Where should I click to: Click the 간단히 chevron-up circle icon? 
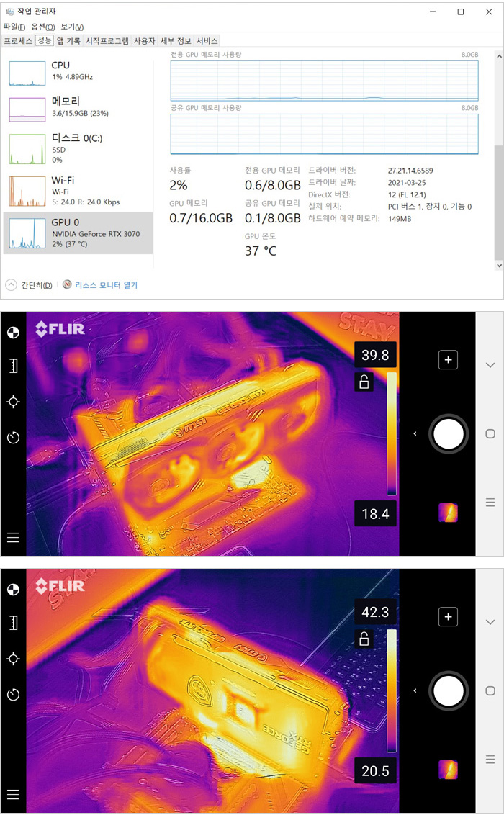11,285
